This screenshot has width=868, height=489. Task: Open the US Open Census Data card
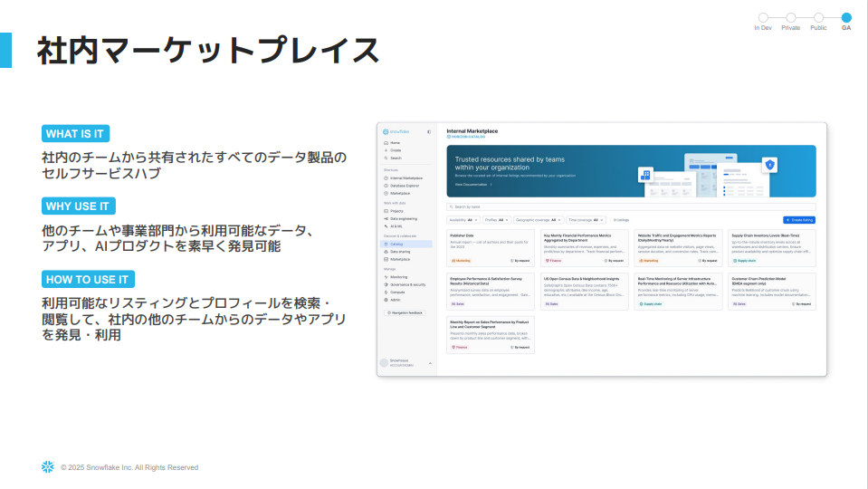585,292
